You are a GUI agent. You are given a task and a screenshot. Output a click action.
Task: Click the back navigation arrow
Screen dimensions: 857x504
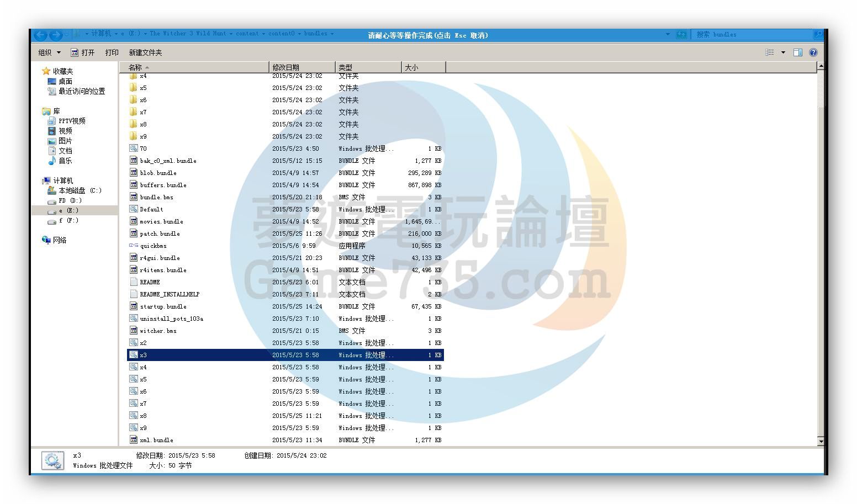point(40,35)
